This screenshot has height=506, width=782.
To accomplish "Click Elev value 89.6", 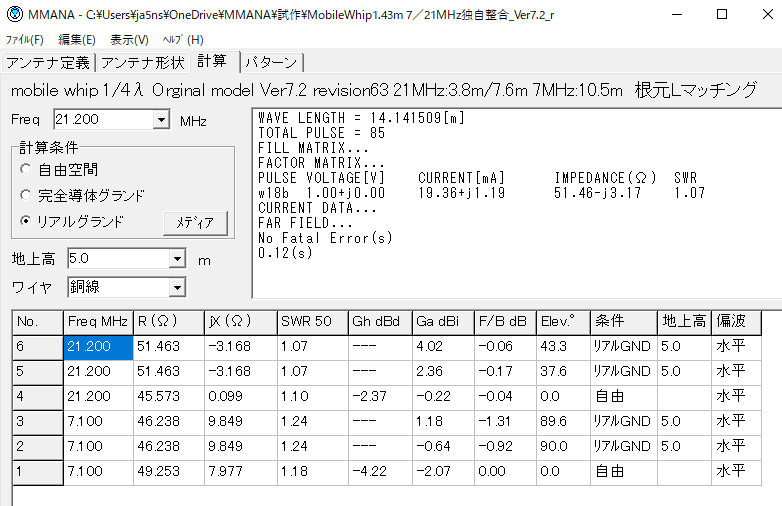I will pyautogui.click(x=563, y=422).
